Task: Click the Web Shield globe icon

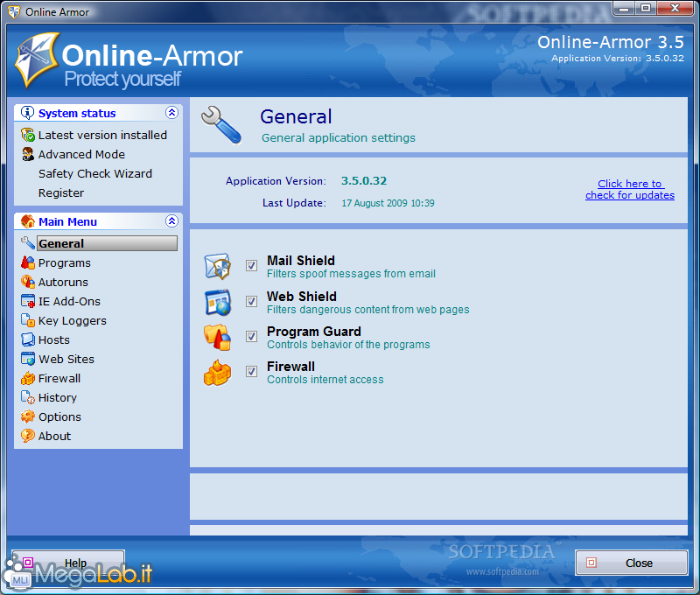Action: point(217,302)
